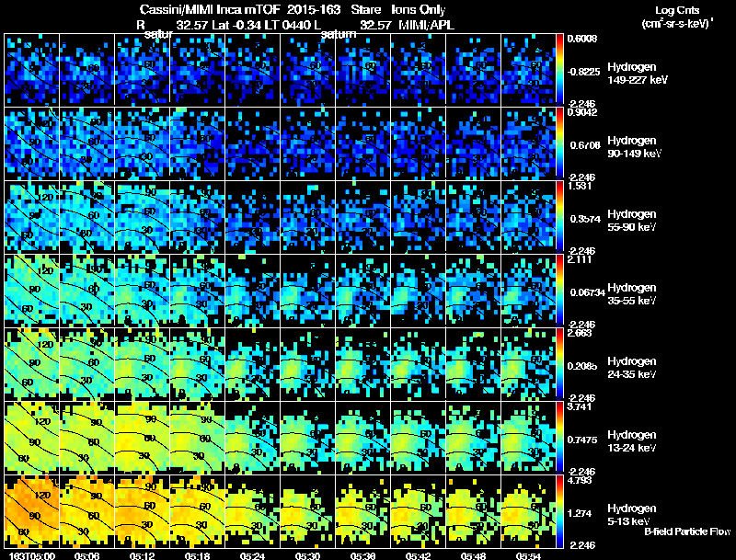
Task: Click the 'Hydrogen 24-35 keV' row label
Action: click(632, 368)
